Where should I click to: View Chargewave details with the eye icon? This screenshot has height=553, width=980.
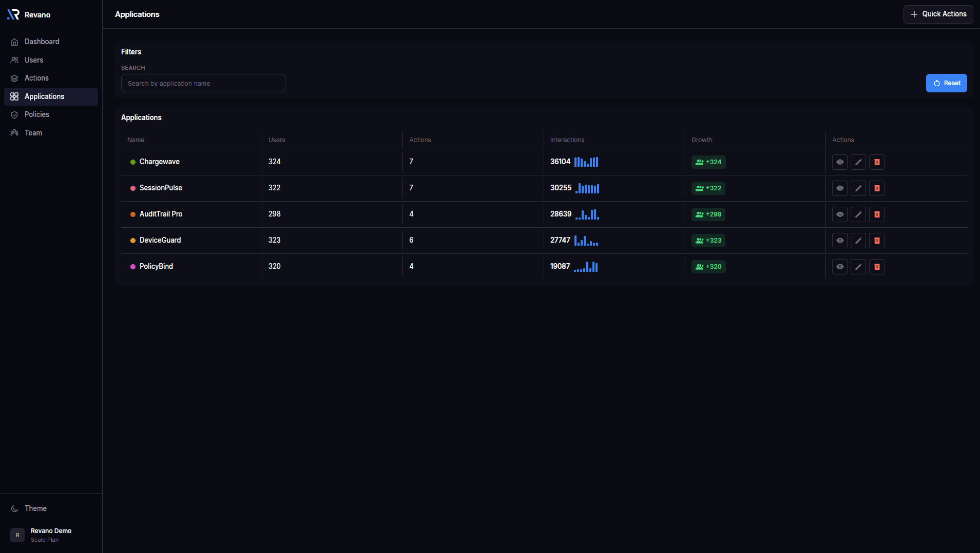tap(840, 162)
